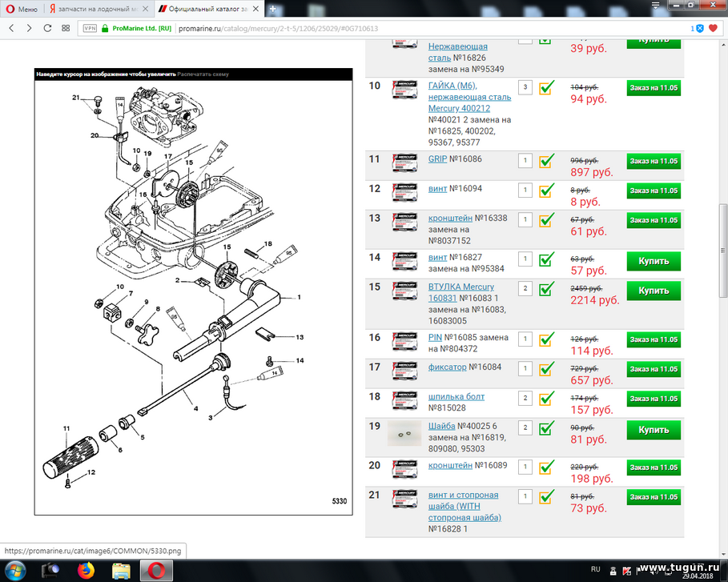Switch to Opera in the taskbar
The image size is (728, 582).
coord(156,571)
